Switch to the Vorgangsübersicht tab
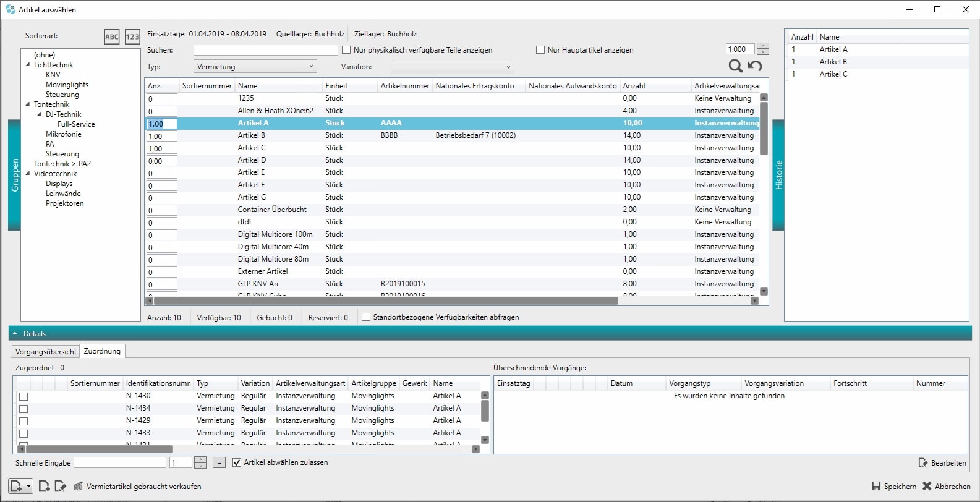 pos(46,352)
